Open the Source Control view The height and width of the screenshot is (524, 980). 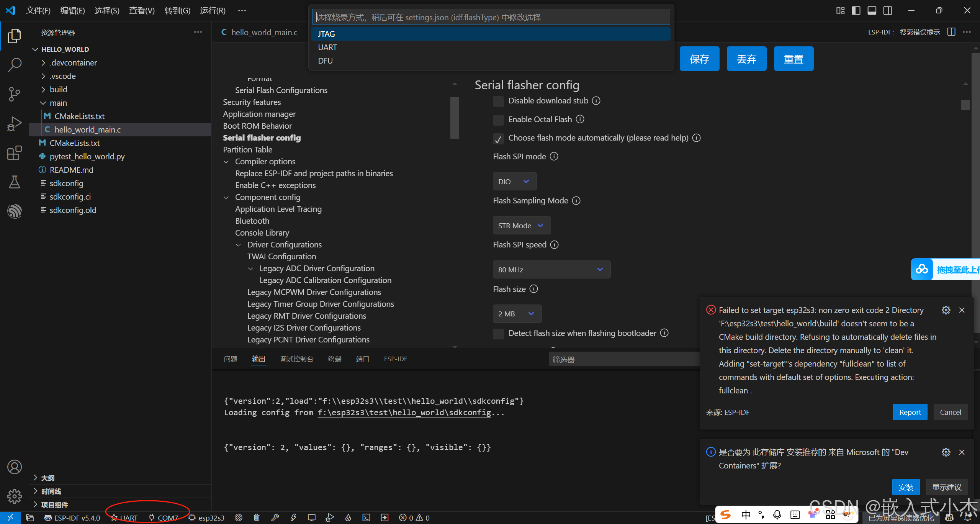point(14,94)
